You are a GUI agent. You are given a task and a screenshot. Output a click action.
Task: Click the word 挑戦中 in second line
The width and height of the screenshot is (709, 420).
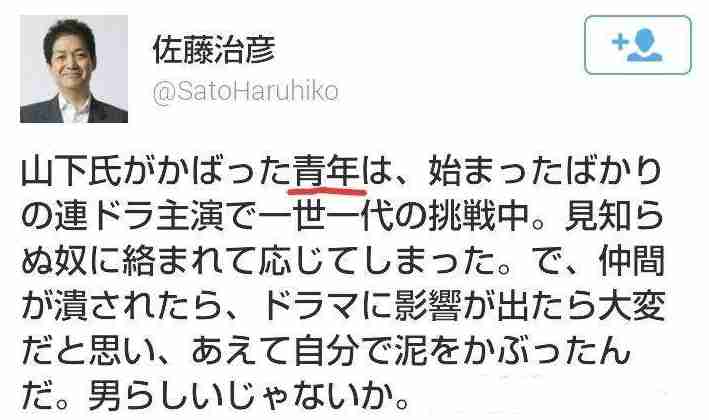tap(479, 217)
